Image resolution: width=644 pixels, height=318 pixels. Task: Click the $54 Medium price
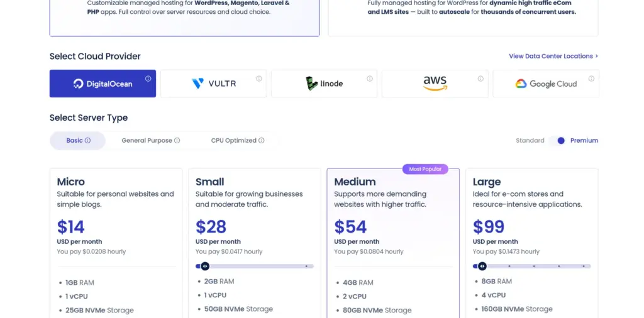point(350,227)
